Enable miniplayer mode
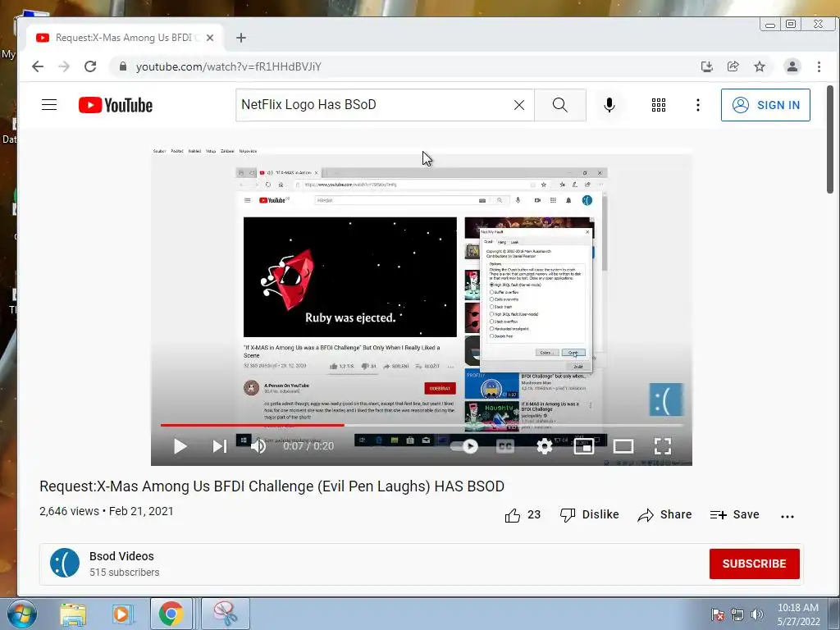Image resolution: width=840 pixels, height=630 pixels. 584,446
